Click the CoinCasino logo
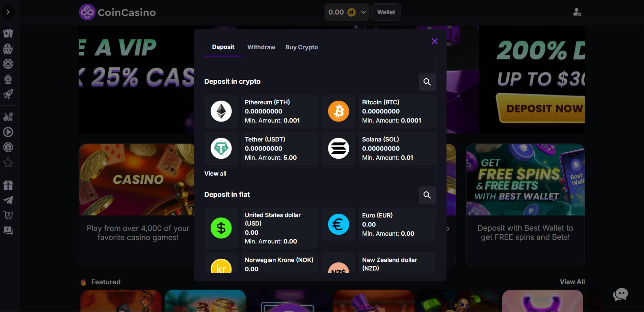Viewport: 644px width, 312px height. [117, 12]
